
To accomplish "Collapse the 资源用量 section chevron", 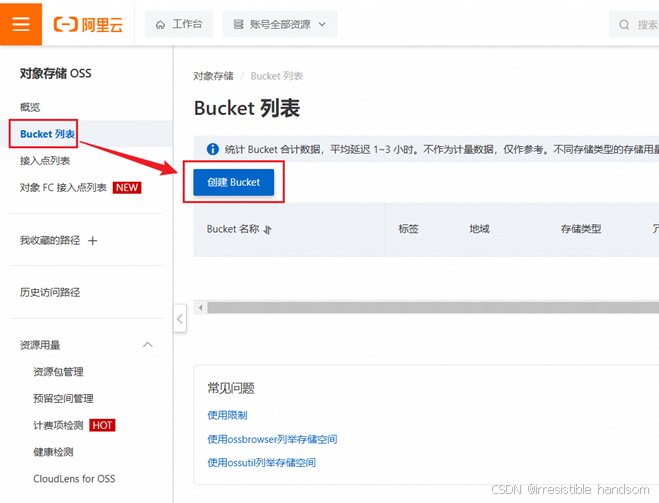I will click(x=148, y=345).
